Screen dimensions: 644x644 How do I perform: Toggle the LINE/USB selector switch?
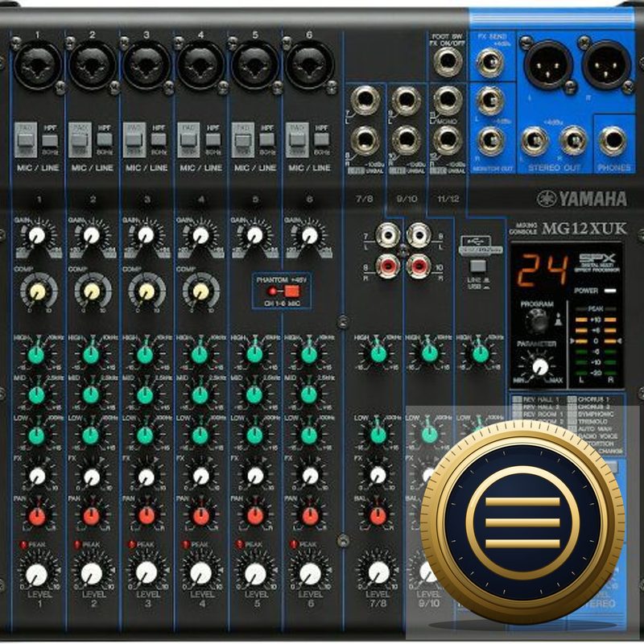click(x=477, y=266)
